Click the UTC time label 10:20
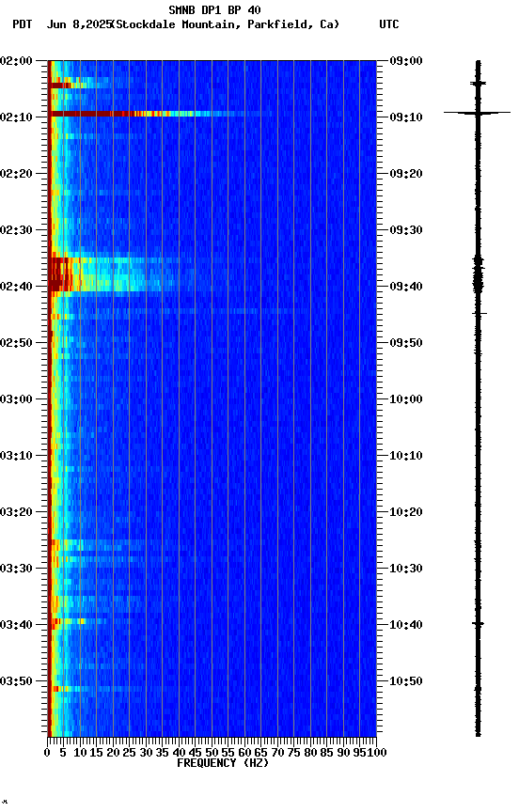This screenshot has width=519, height=812. click(x=406, y=513)
